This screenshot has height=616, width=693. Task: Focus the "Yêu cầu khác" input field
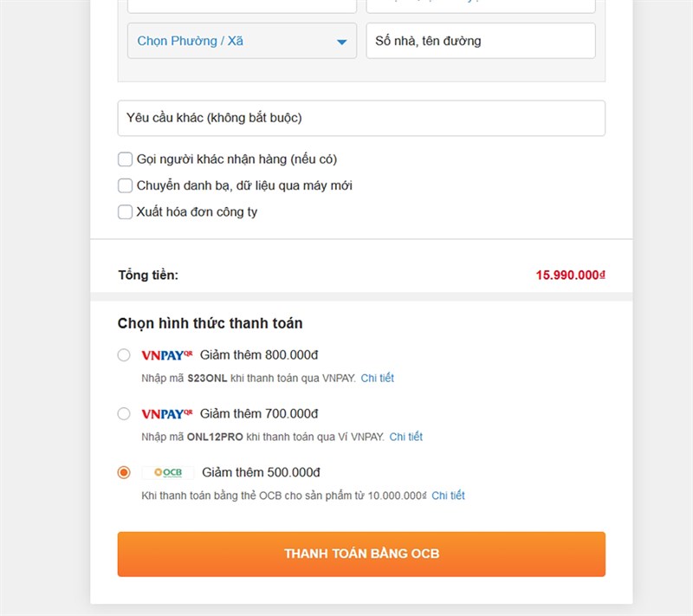click(361, 118)
